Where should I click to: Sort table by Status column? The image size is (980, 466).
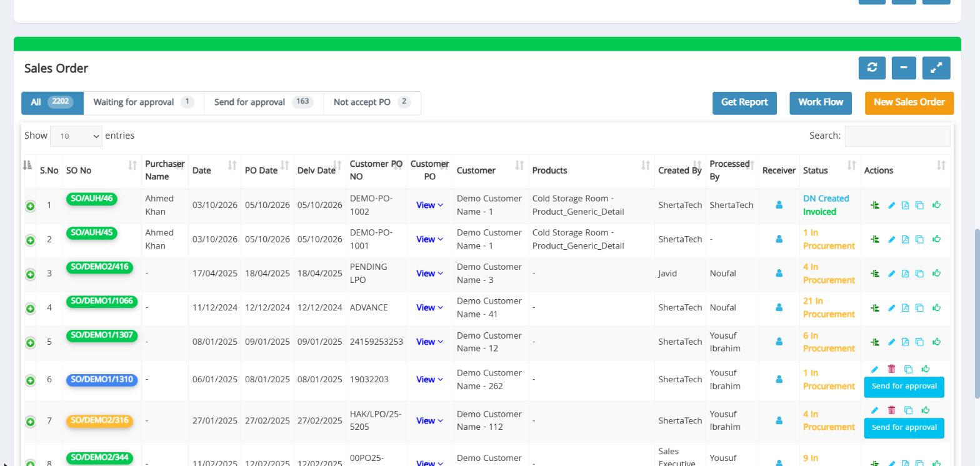click(830, 171)
